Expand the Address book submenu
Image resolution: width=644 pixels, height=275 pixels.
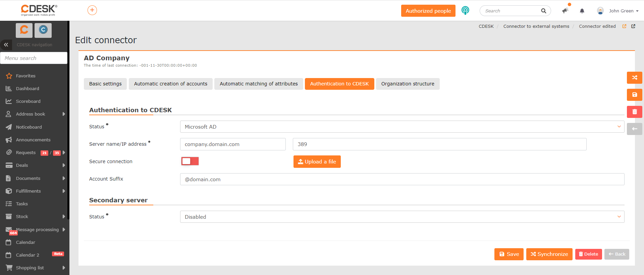(x=64, y=114)
